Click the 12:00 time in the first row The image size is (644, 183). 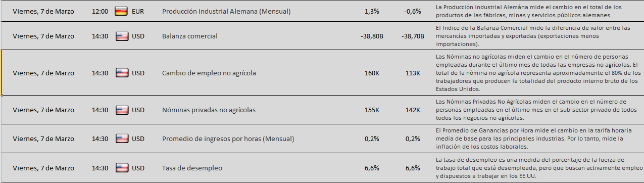pos(100,11)
